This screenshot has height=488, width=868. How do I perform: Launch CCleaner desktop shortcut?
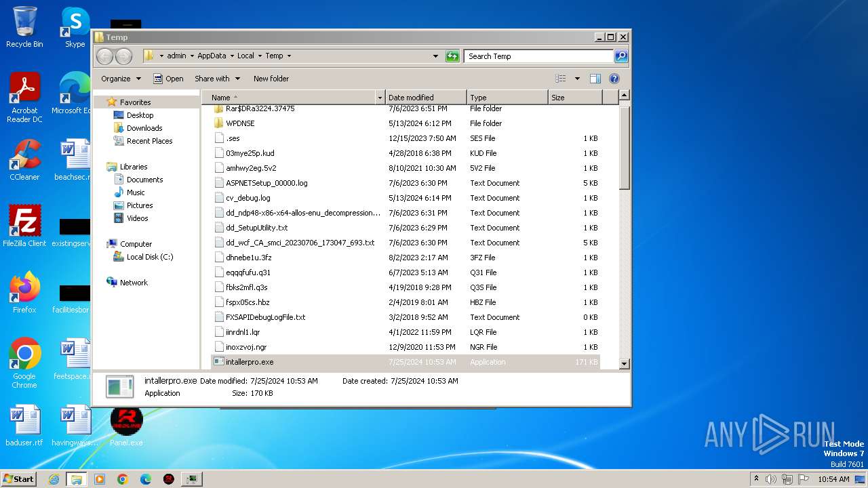pyautogui.click(x=24, y=160)
